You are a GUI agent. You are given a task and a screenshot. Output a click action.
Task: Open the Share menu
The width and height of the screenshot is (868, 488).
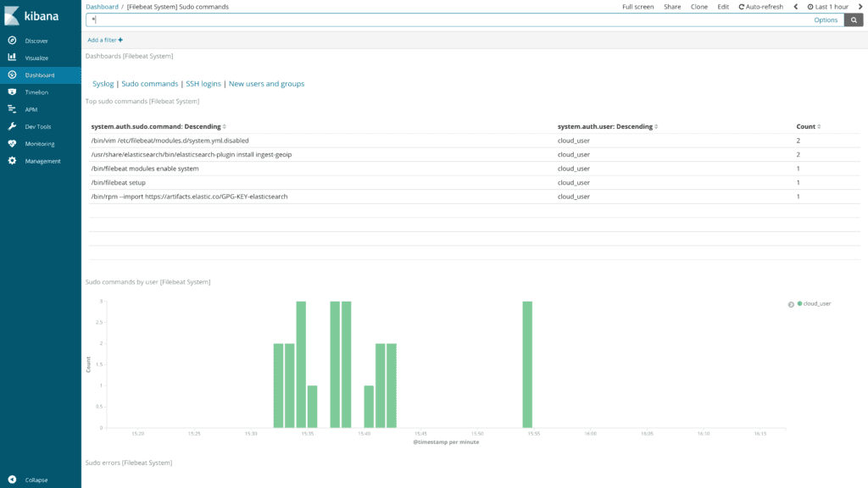672,7
